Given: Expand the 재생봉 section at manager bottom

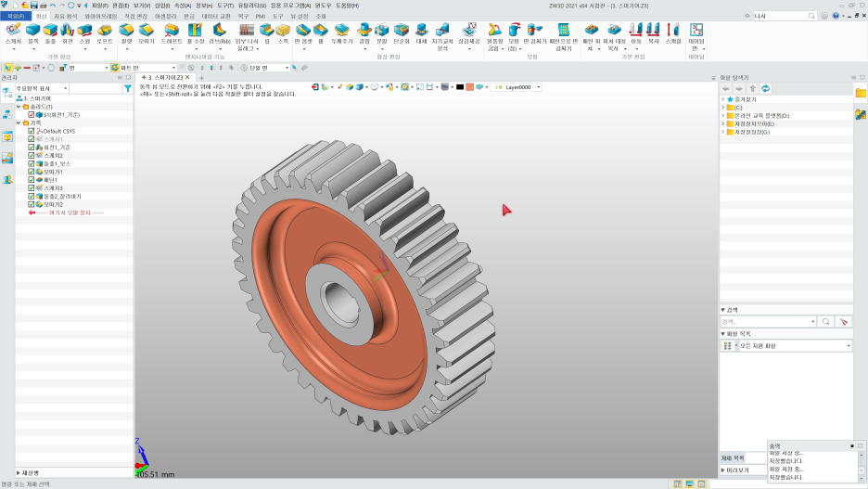Looking at the screenshot, I should click(x=19, y=473).
